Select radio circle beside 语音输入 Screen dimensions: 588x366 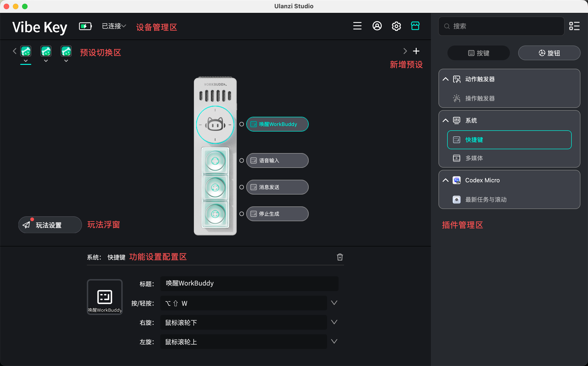tap(242, 160)
